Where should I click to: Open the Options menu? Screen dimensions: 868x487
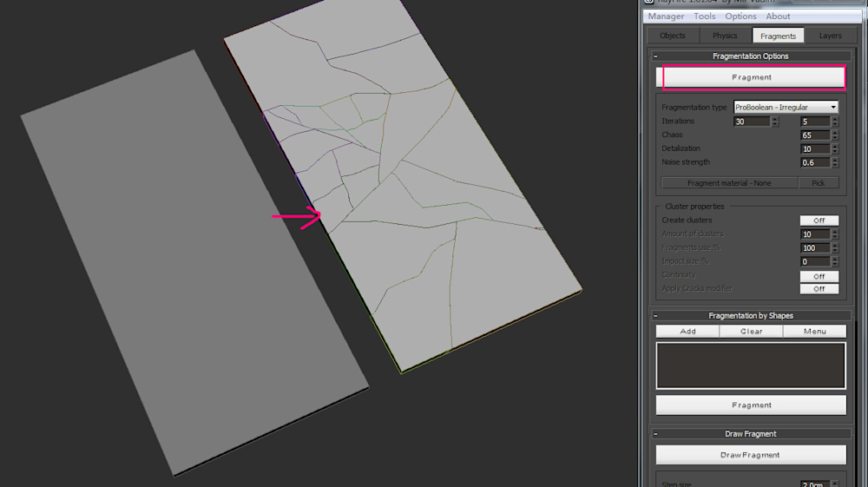coord(740,16)
